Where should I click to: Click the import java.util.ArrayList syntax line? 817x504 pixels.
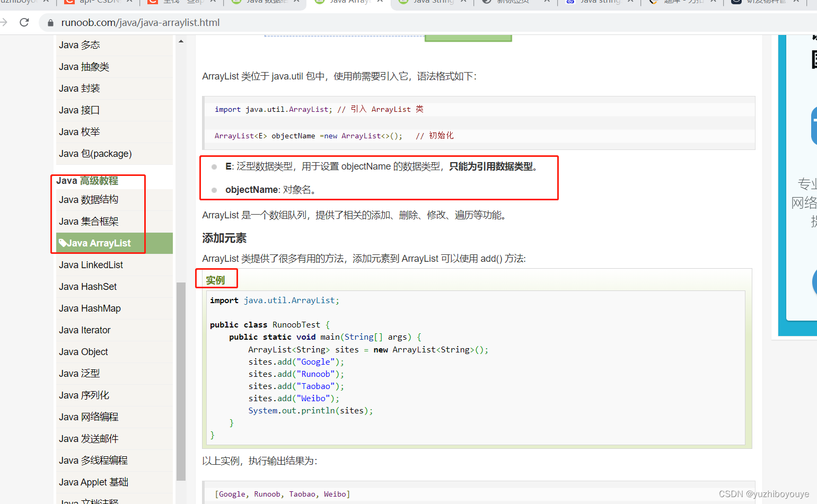319,109
